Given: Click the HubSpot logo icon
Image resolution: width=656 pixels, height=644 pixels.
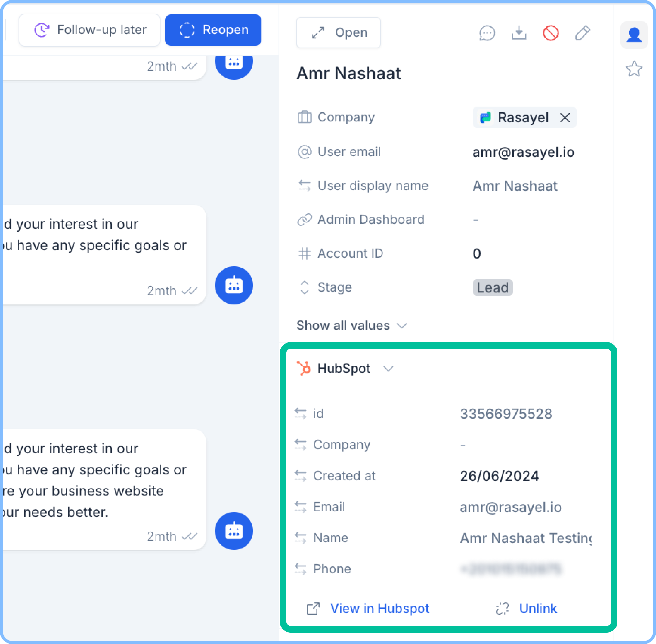Looking at the screenshot, I should 304,368.
